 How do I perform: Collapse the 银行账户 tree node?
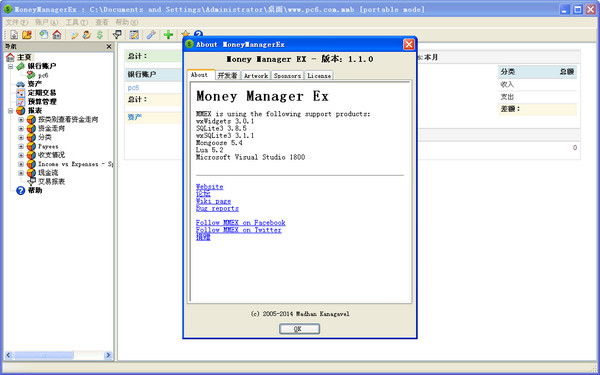click(10, 66)
